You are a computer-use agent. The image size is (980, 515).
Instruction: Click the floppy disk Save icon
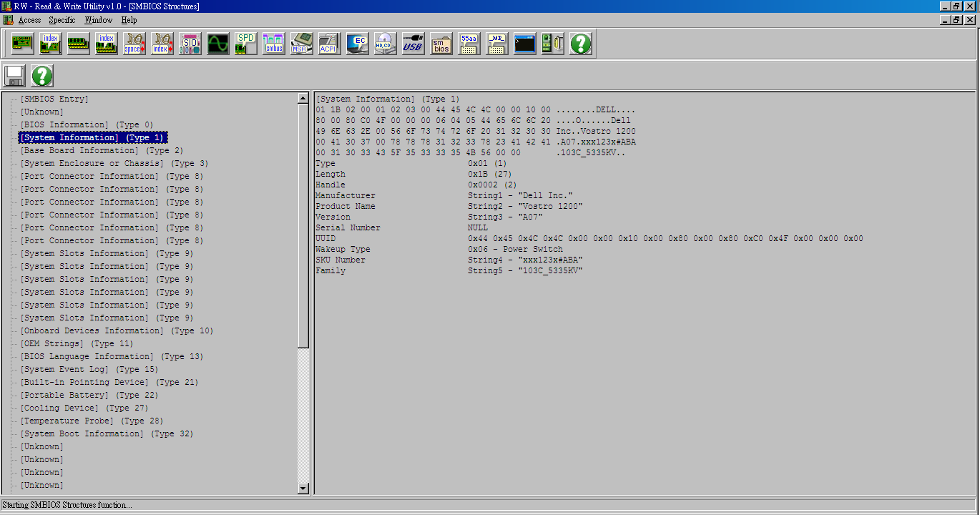click(15, 75)
